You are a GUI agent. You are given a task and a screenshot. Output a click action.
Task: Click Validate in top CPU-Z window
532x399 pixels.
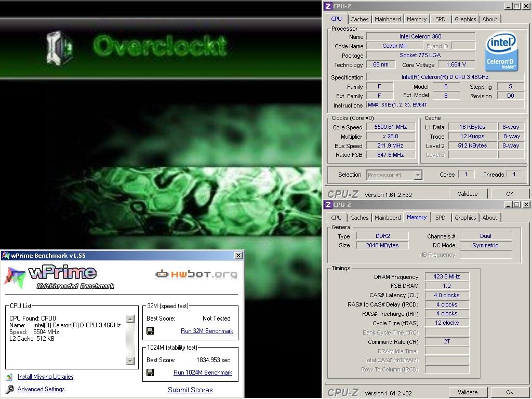tap(468, 194)
